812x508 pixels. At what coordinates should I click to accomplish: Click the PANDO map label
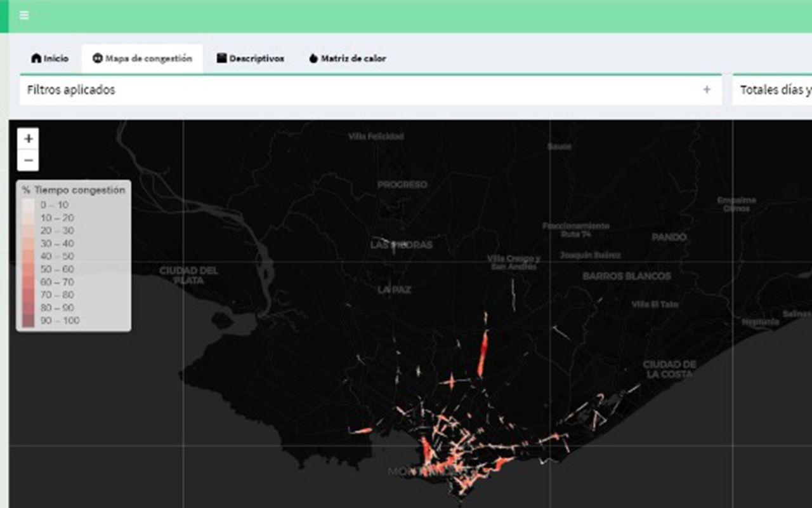pos(669,237)
